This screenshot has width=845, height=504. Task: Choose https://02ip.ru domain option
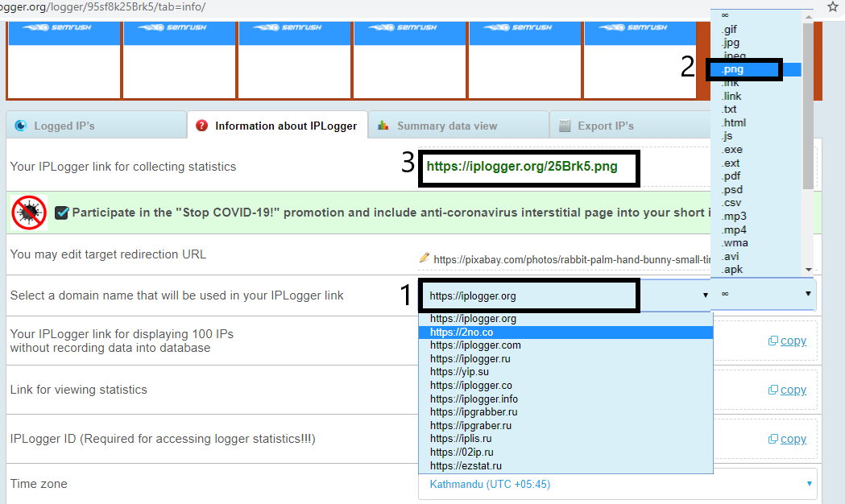(x=565, y=452)
